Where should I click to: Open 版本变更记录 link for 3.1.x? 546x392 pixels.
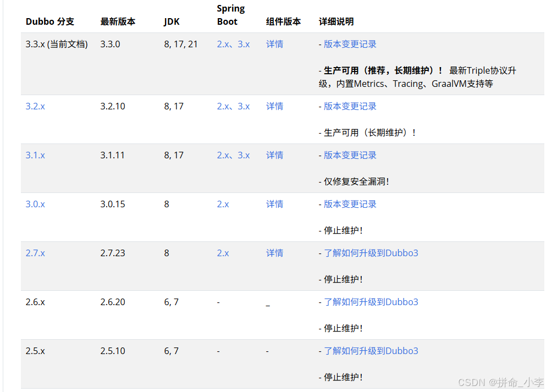(x=350, y=155)
